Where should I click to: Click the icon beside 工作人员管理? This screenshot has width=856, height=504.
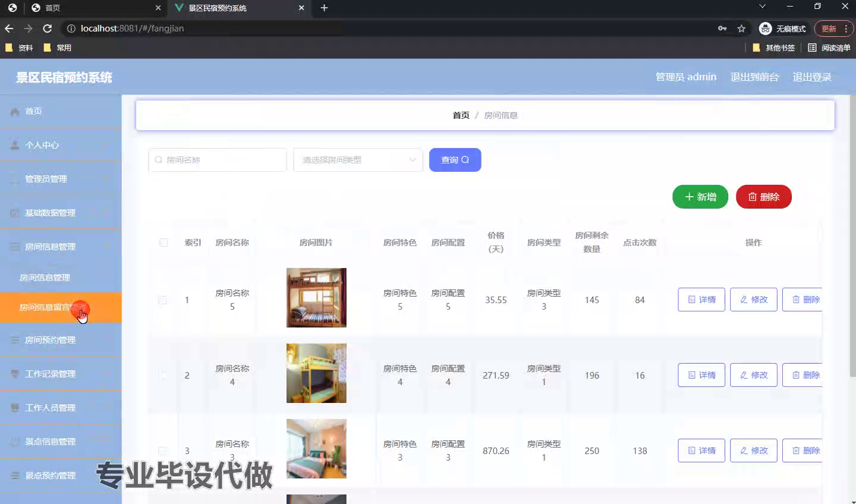click(15, 408)
